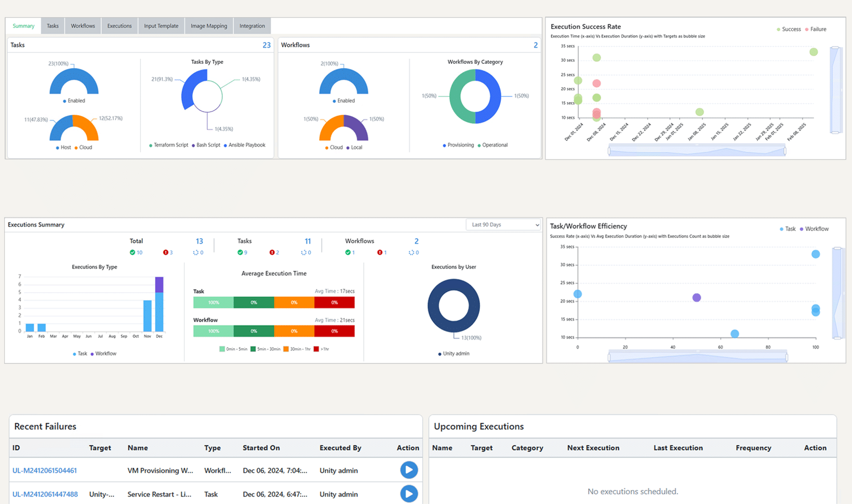
Task: Click the in-progress spinner icon under Tasks
Action: point(303,253)
